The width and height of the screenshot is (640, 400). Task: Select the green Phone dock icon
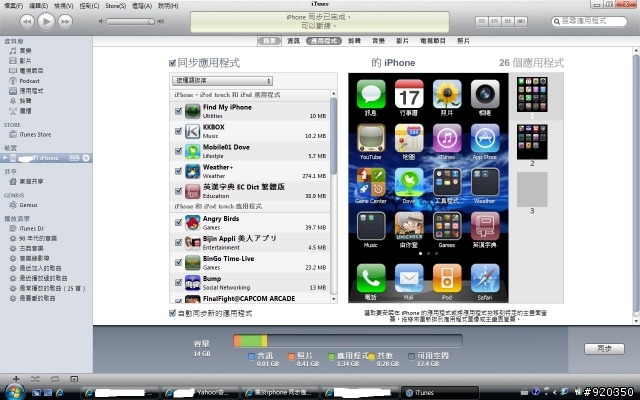pos(371,278)
